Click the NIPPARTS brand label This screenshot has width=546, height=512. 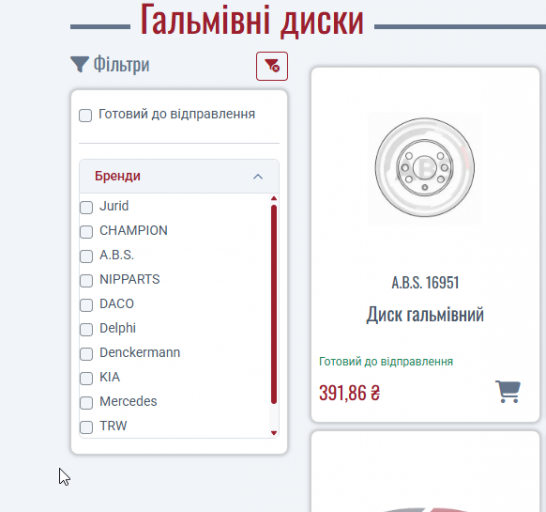click(130, 279)
